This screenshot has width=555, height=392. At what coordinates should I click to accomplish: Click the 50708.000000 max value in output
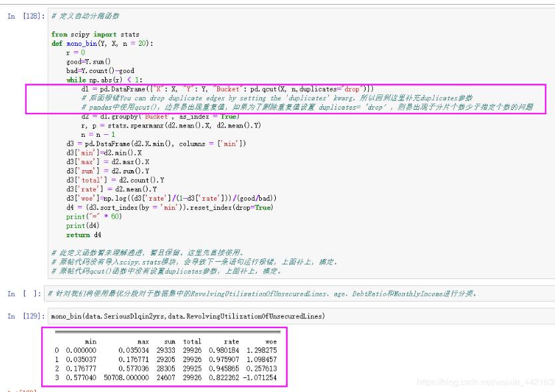click(x=126, y=378)
